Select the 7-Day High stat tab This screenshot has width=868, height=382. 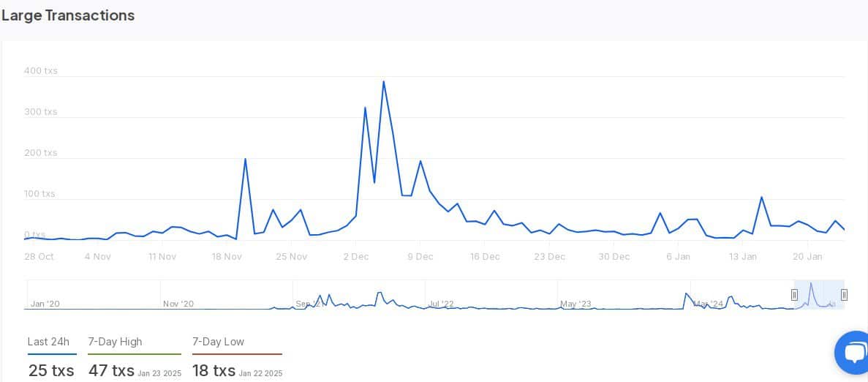(x=115, y=342)
